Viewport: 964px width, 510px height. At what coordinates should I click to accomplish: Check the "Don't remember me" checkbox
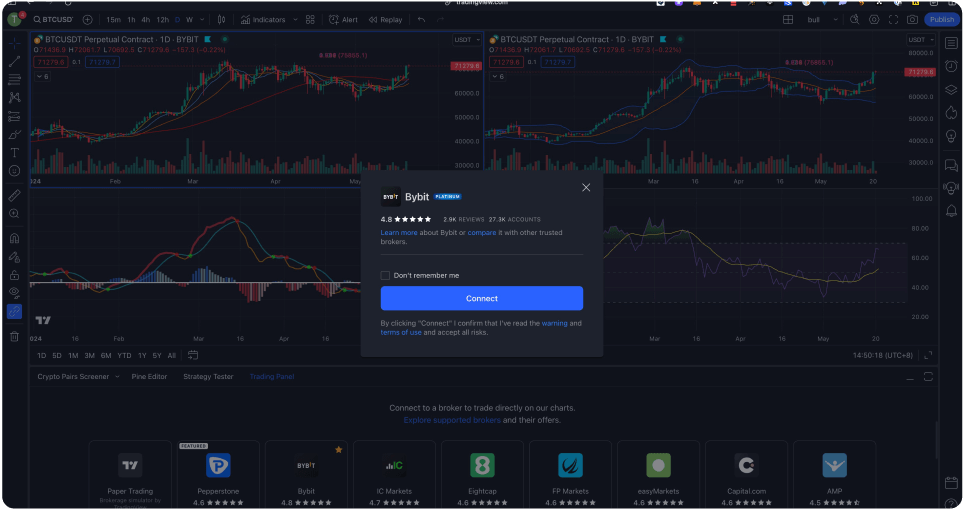385,275
